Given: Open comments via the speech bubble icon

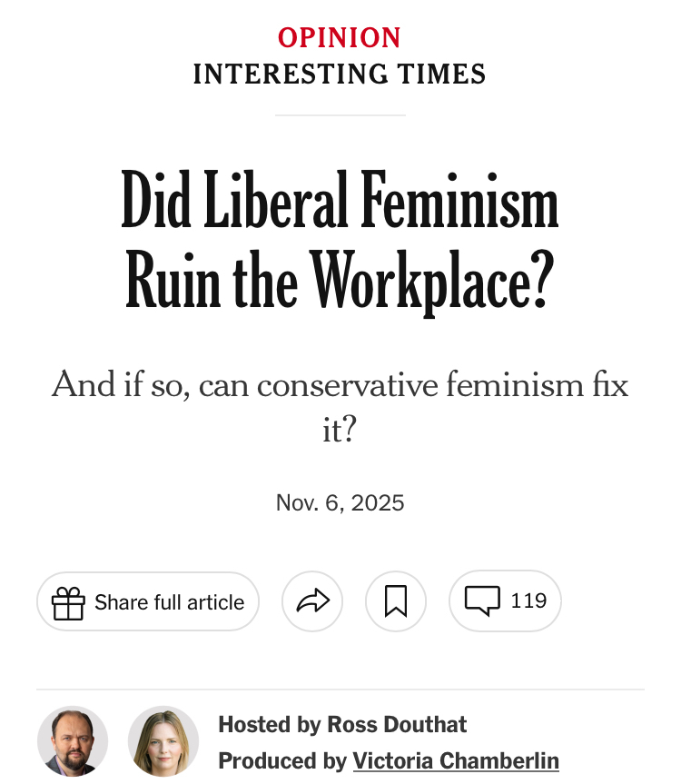Looking at the screenshot, I should click(482, 600).
